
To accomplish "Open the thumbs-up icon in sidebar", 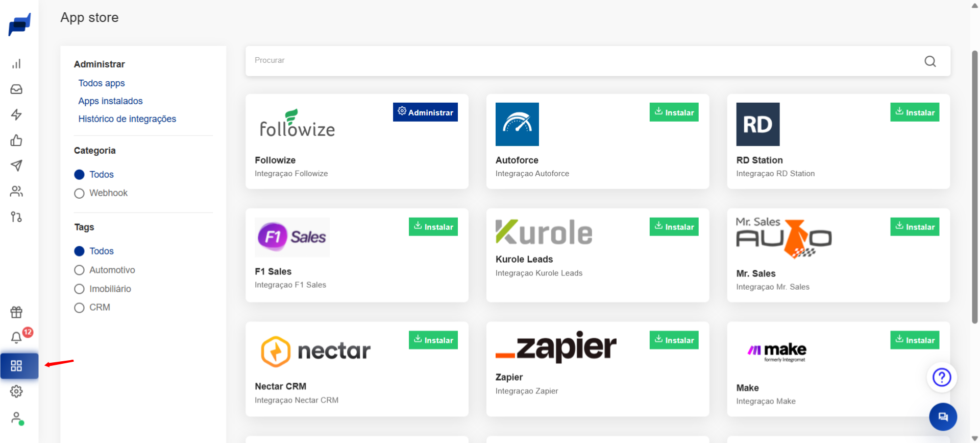I will pos(16,140).
